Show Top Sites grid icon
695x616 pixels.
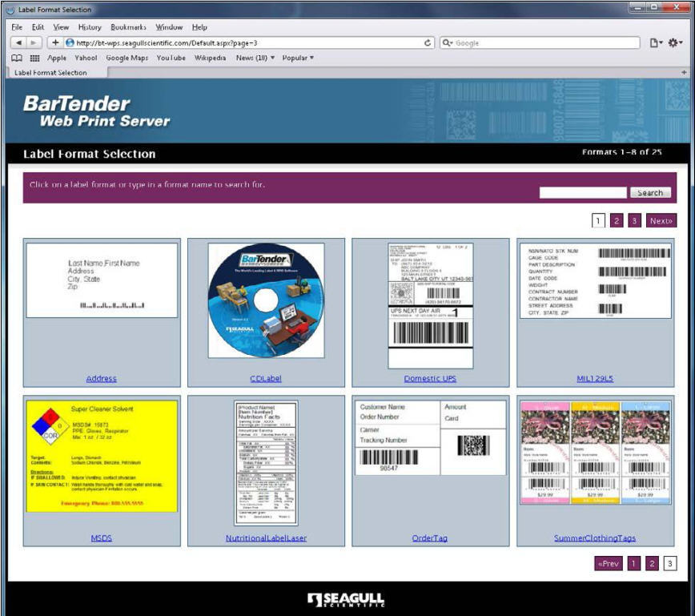(x=34, y=58)
